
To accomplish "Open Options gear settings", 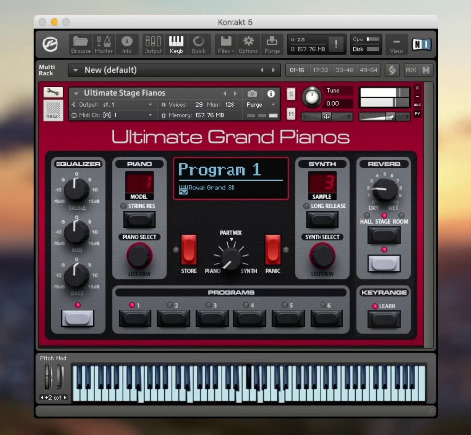I will click(248, 44).
